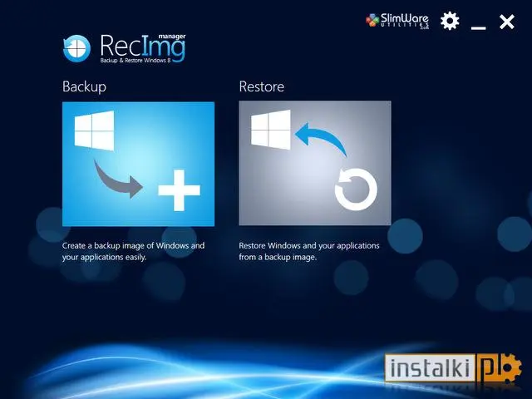Open the Backup tile with plus icon
Viewport: 532px width, 399px height.
[x=138, y=164]
